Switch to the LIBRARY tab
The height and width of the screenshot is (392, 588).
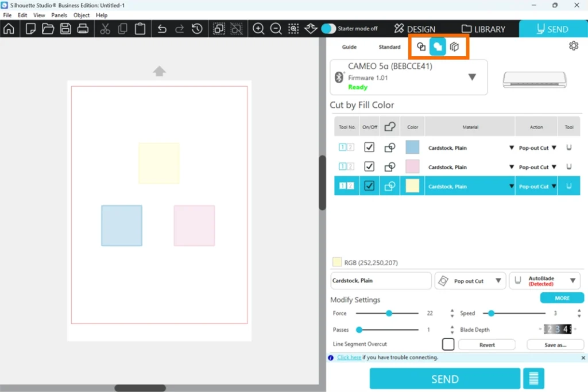click(x=483, y=29)
